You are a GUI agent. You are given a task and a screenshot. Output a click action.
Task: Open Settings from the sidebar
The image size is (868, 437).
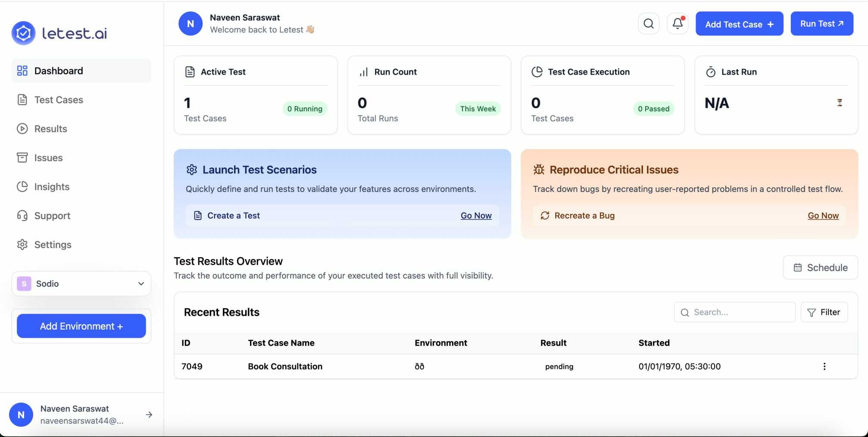pyautogui.click(x=53, y=245)
